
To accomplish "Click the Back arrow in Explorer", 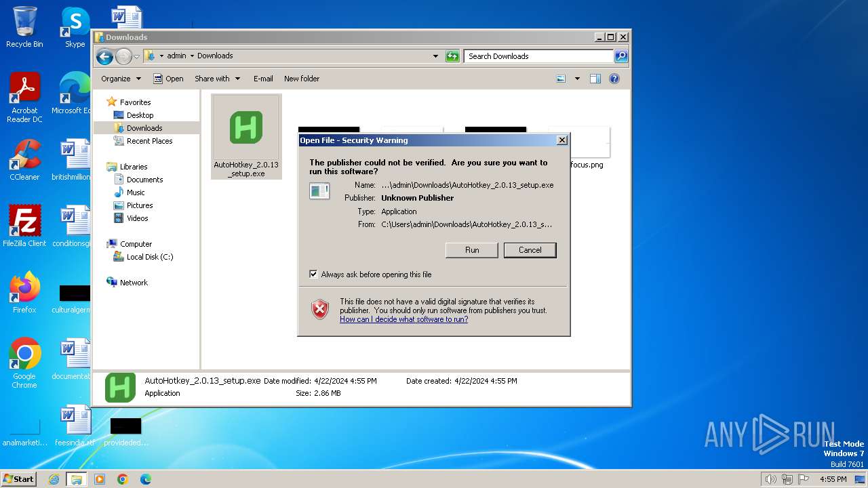I will coord(104,56).
